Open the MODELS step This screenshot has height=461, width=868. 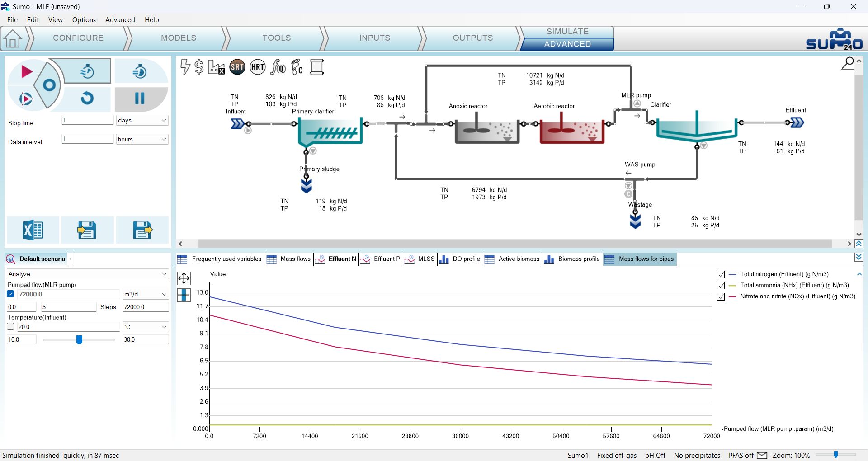tap(179, 38)
